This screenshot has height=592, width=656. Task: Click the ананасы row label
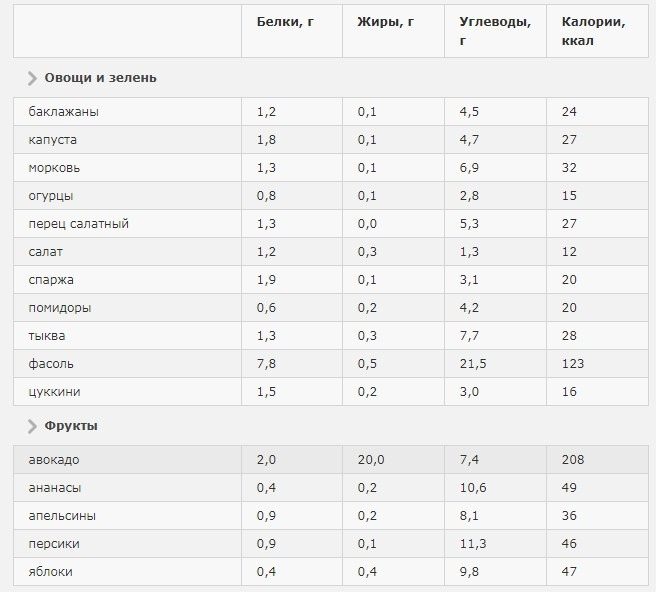55,488
